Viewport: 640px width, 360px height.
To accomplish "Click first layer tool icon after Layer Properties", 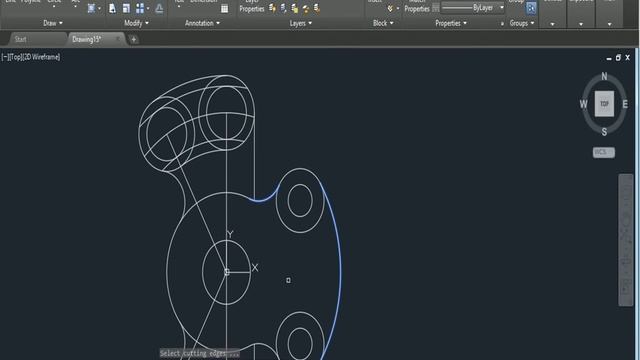I will pyautogui.click(x=272, y=8).
